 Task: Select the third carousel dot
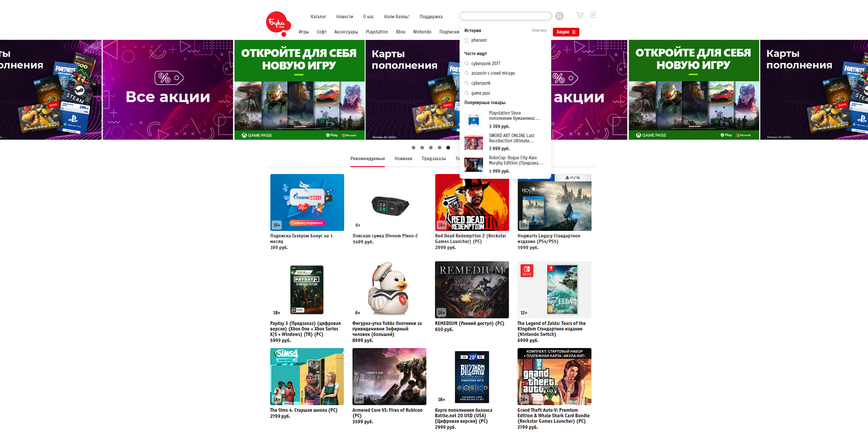click(431, 148)
